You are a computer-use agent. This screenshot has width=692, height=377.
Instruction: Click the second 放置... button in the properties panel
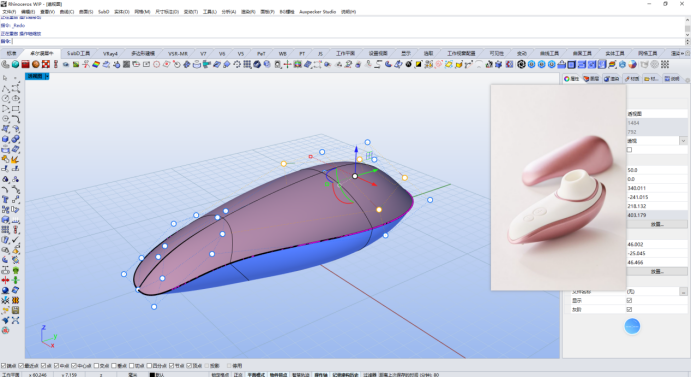click(x=657, y=271)
